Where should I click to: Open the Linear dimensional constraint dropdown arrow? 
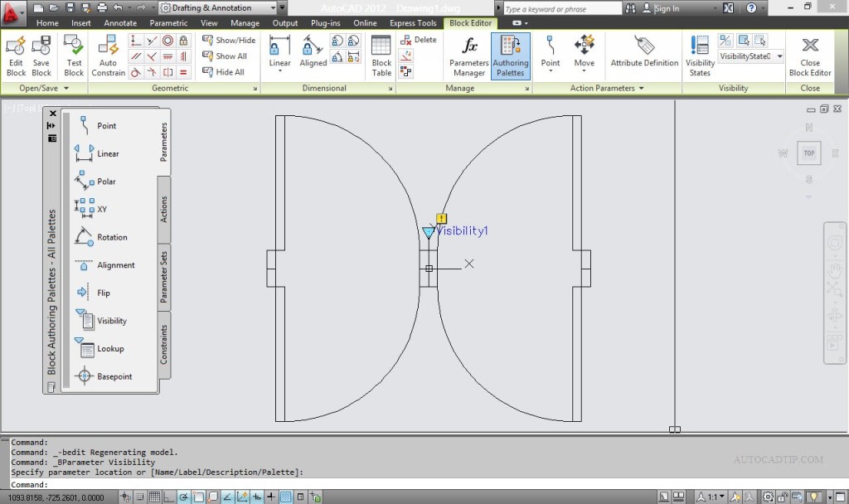(x=280, y=71)
